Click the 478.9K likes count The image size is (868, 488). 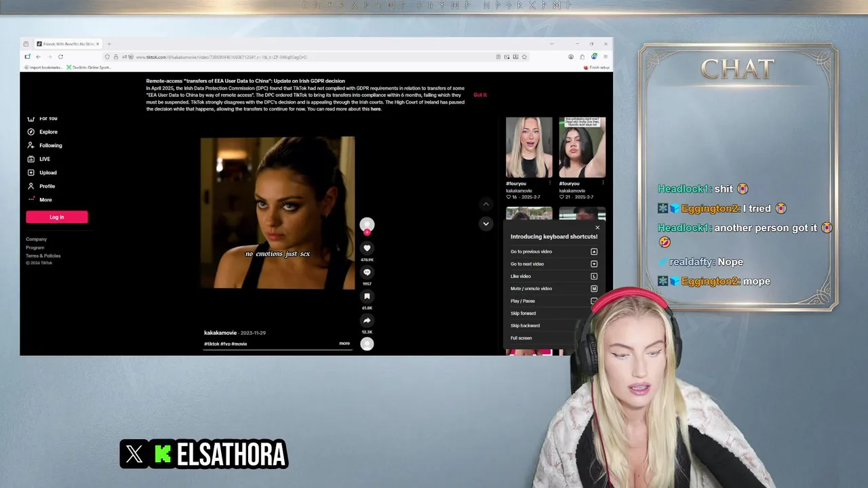[367, 260]
